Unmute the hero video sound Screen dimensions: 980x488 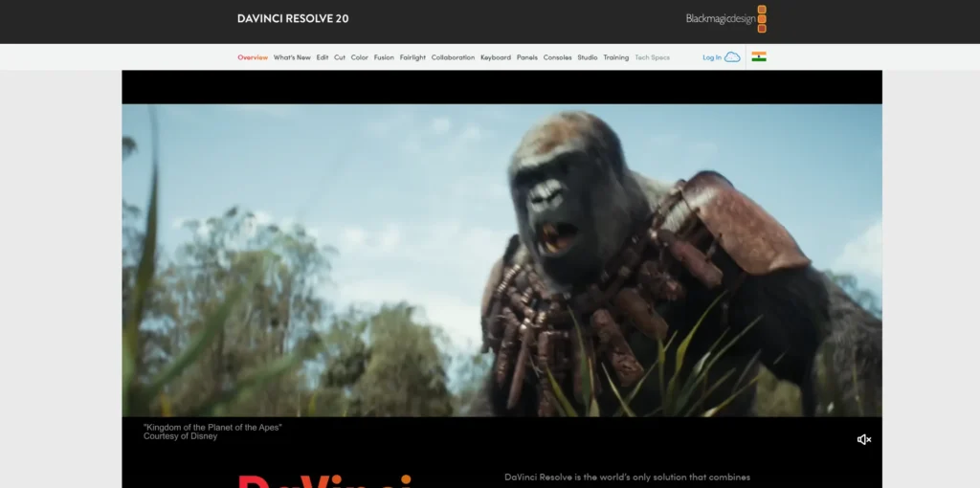[x=864, y=440]
